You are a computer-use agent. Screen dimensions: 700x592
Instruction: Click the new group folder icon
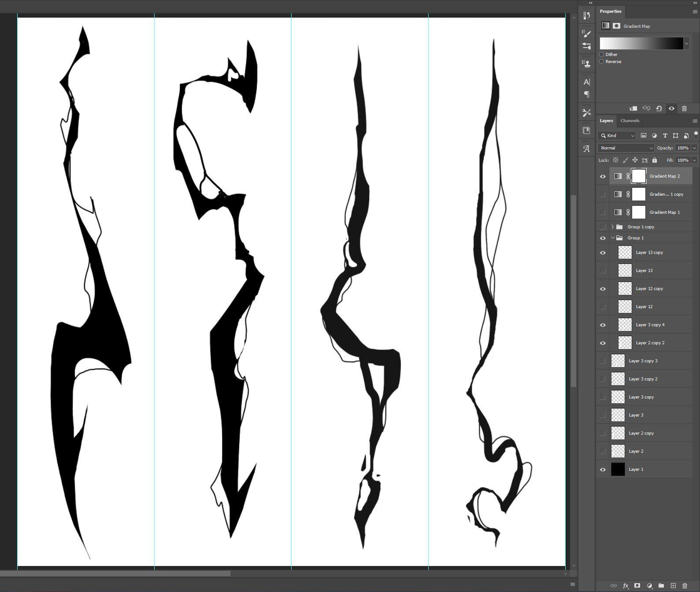click(x=661, y=586)
